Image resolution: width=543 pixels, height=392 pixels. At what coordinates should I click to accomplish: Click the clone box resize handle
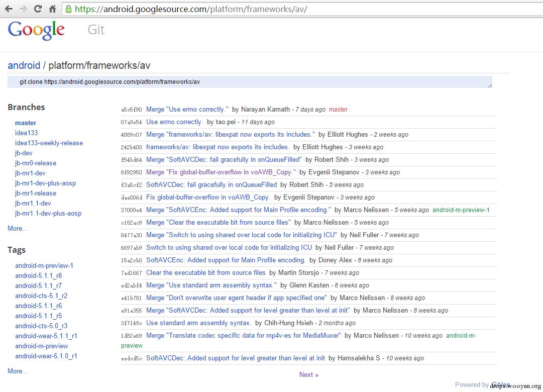coord(490,85)
